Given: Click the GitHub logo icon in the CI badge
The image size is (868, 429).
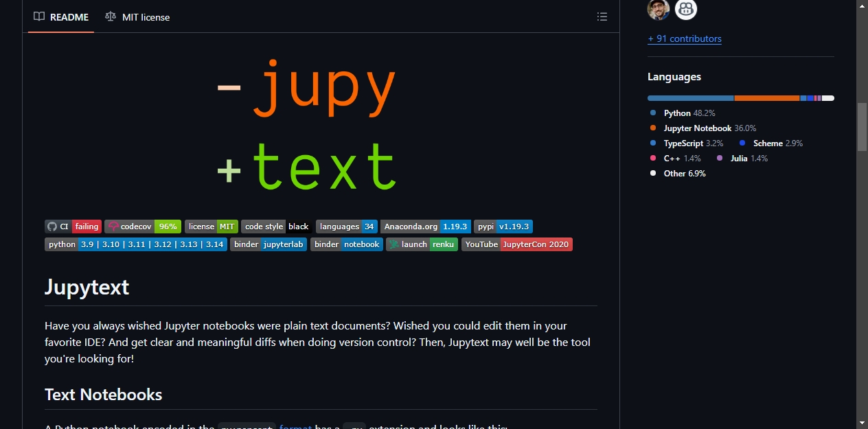Looking at the screenshot, I should (52, 227).
